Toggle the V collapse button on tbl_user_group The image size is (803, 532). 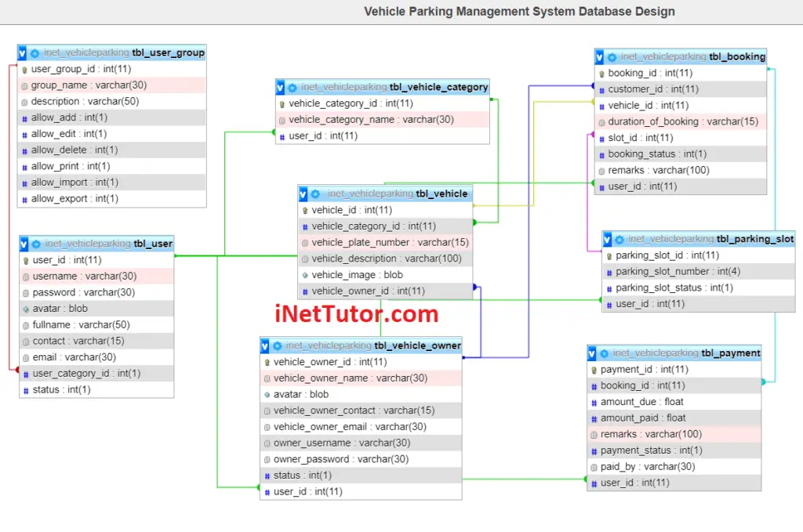point(21,52)
